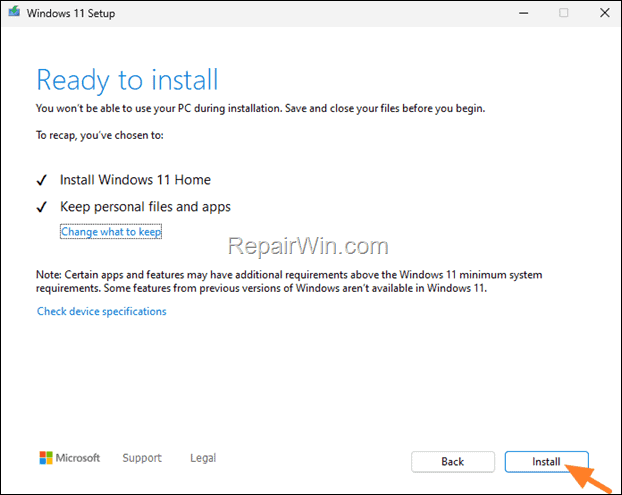Open Check device specifications link
622x495 pixels.
[102, 311]
